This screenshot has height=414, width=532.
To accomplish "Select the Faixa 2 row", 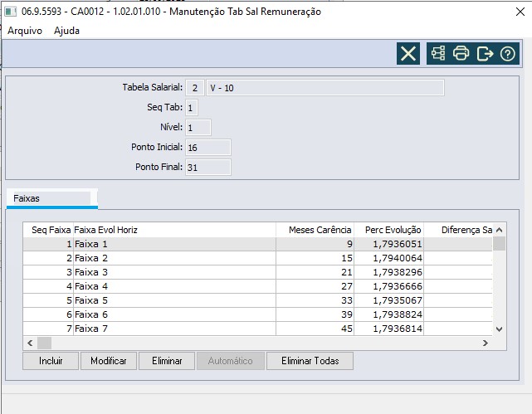I will [257, 258].
